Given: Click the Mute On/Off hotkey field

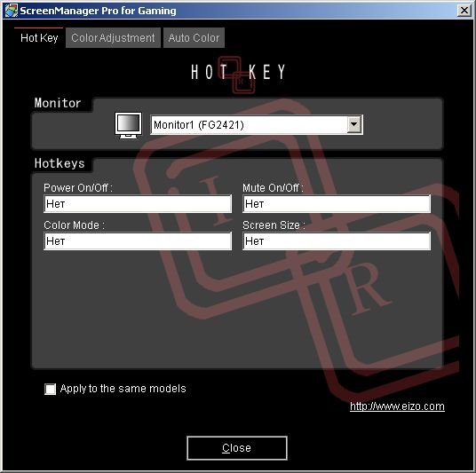Looking at the screenshot, I should click(x=337, y=203).
